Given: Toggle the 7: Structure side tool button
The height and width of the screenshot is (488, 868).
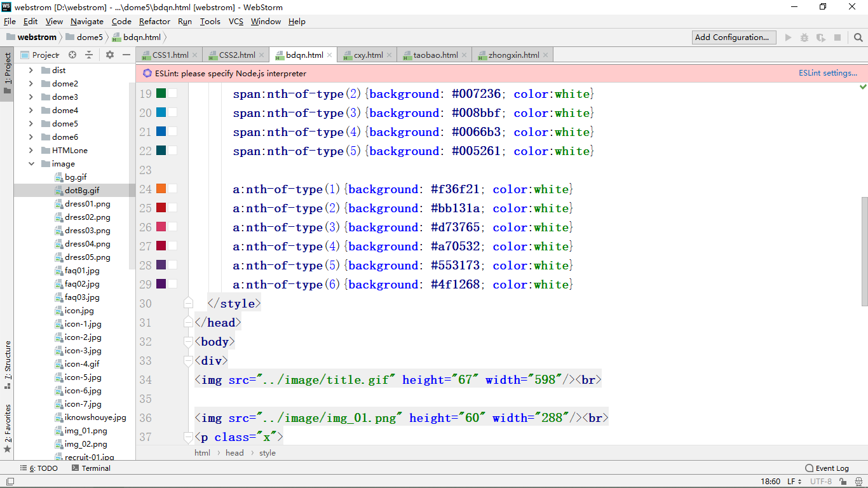Looking at the screenshot, I should point(7,365).
